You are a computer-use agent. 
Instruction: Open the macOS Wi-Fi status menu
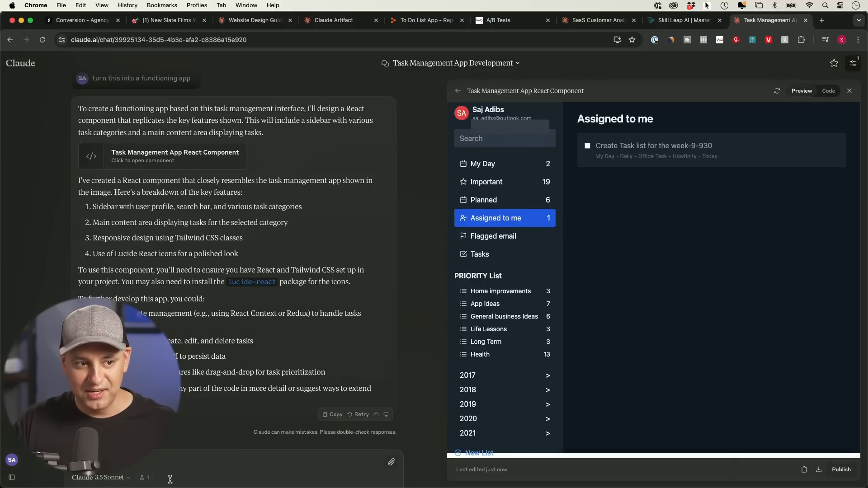pyautogui.click(x=809, y=5)
